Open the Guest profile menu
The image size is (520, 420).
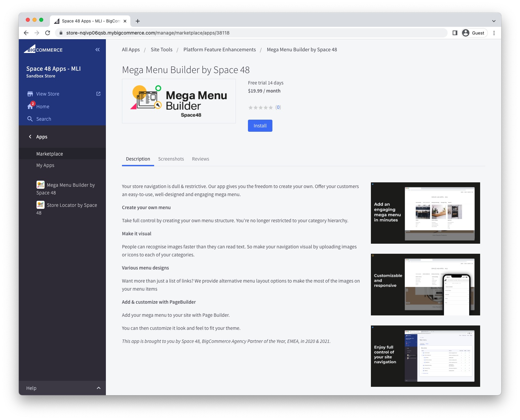click(474, 33)
